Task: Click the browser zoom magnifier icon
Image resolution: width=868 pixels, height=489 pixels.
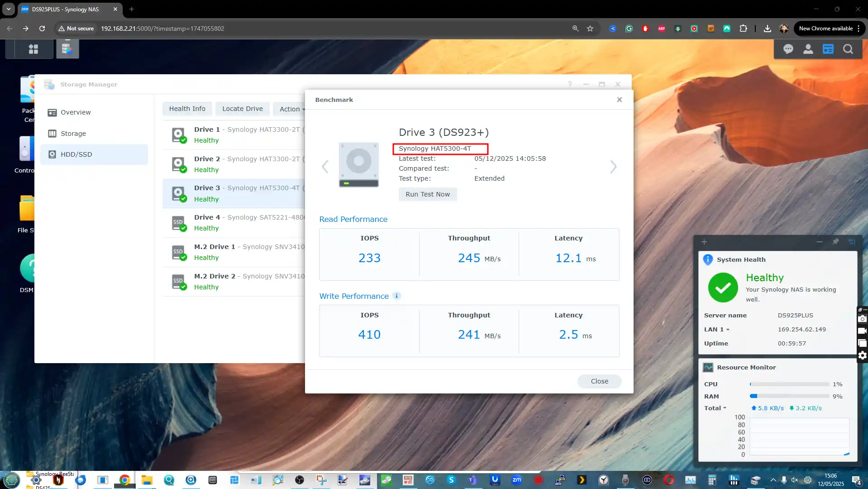Action: coord(575,29)
